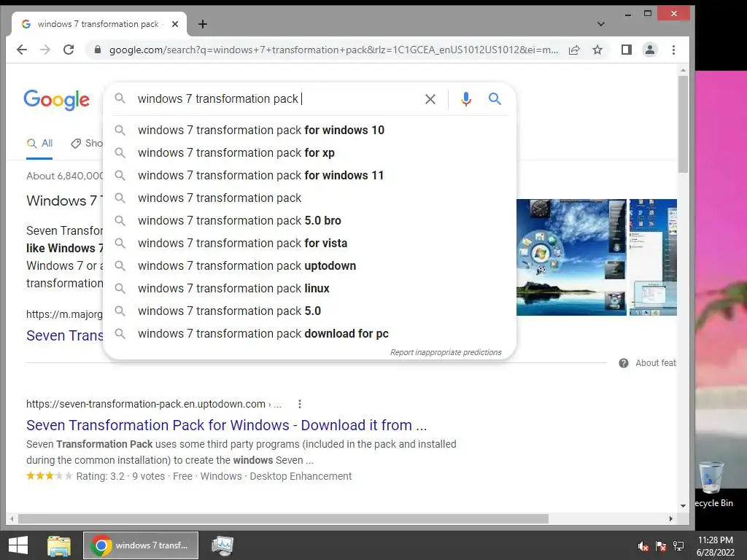The width and height of the screenshot is (747, 560).
Task: Reload the current page
Action: point(69,50)
